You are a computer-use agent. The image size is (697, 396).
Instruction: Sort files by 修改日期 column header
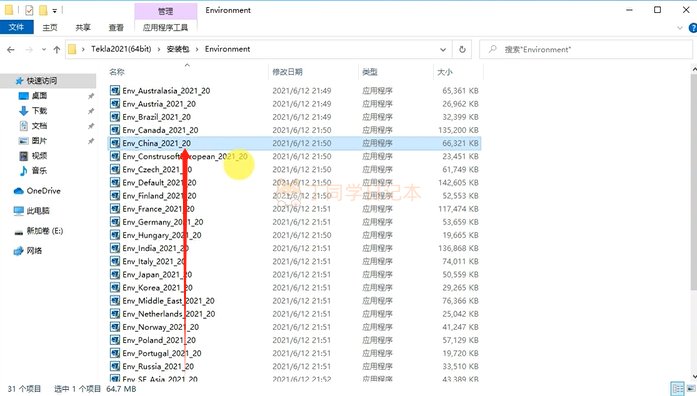[287, 72]
